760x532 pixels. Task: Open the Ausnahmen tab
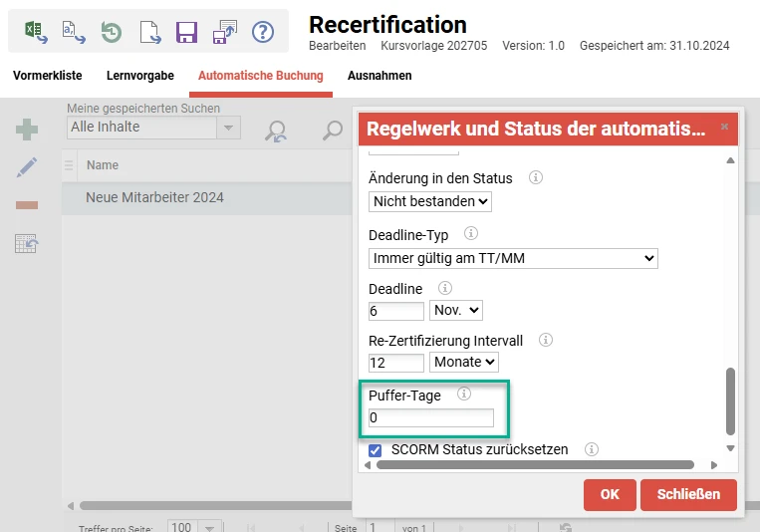380,76
